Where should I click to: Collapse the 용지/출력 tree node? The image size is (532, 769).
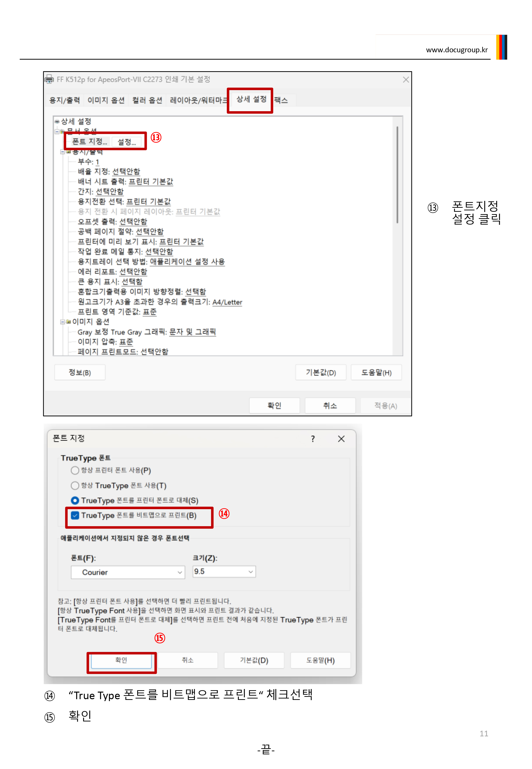62,152
